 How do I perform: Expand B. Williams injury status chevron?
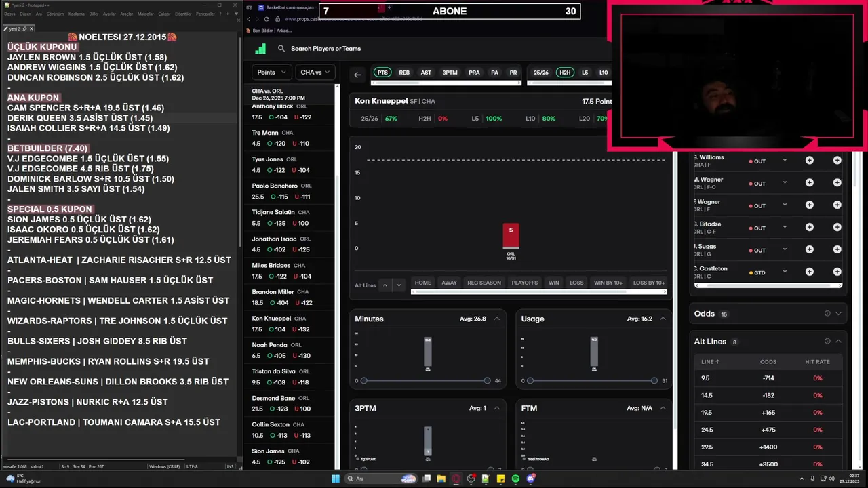point(785,161)
